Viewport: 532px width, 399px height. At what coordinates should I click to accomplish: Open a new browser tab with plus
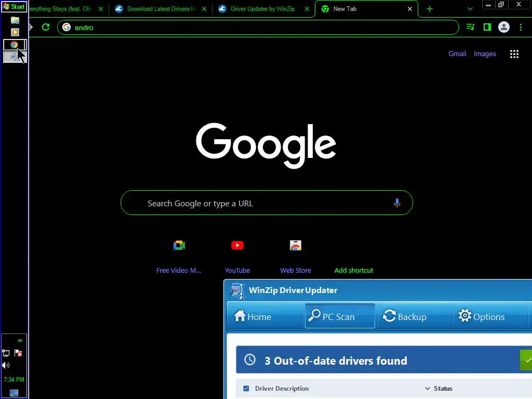(x=430, y=9)
